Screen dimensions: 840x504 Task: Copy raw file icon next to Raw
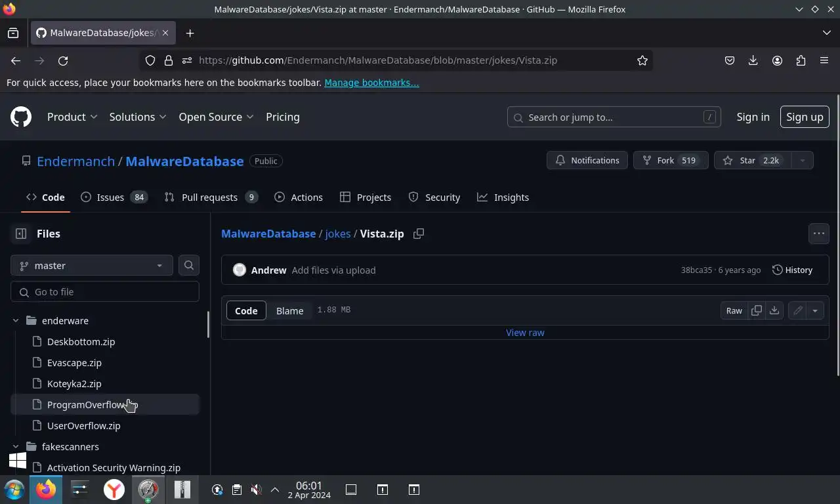pyautogui.click(x=757, y=310)
